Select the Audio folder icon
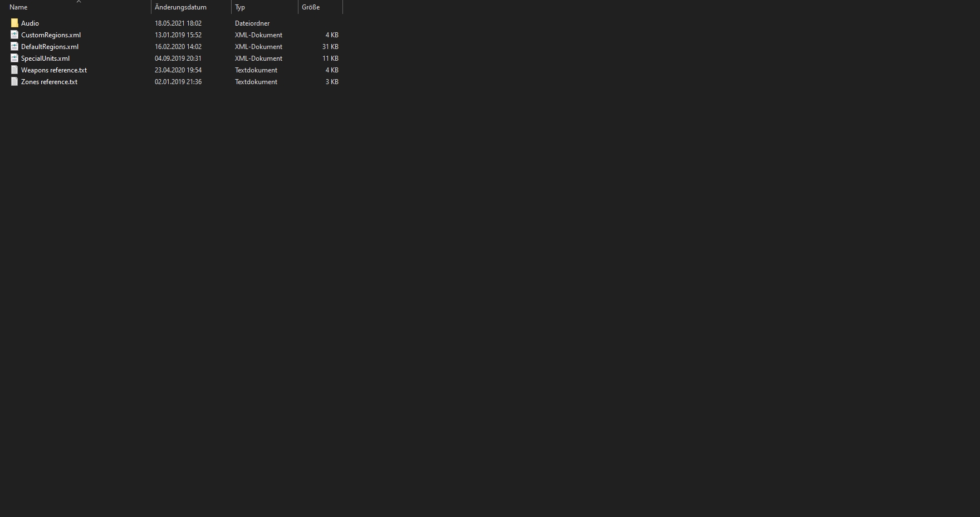Viewport: 980px width, 517px height. [x=14, y=23]
